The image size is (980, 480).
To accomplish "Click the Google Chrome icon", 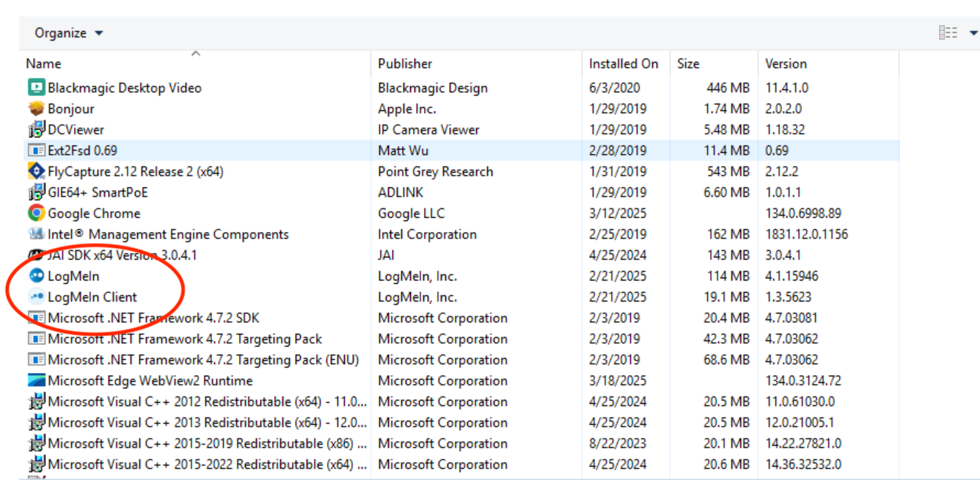I will pos(36,213).
